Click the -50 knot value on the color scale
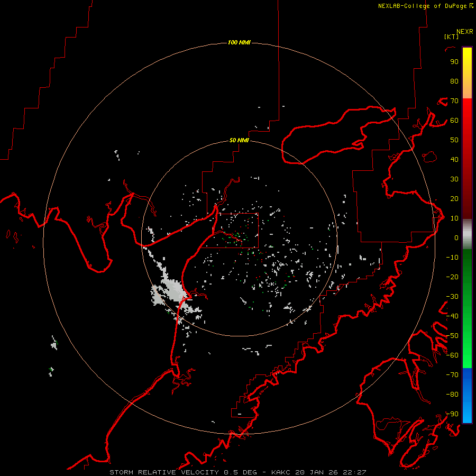The width and height of the screenshot is (476, 476). (x=452, y=336)
